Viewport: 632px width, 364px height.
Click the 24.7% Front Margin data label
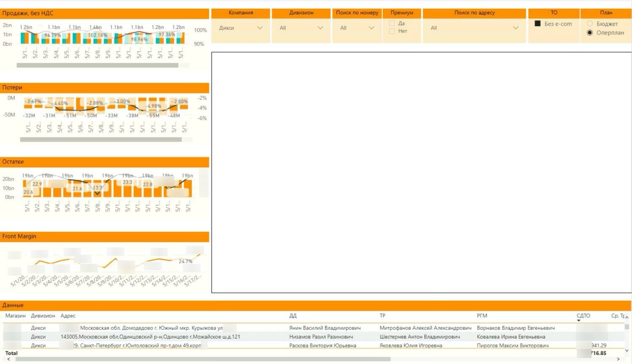(x=185, y=261)
